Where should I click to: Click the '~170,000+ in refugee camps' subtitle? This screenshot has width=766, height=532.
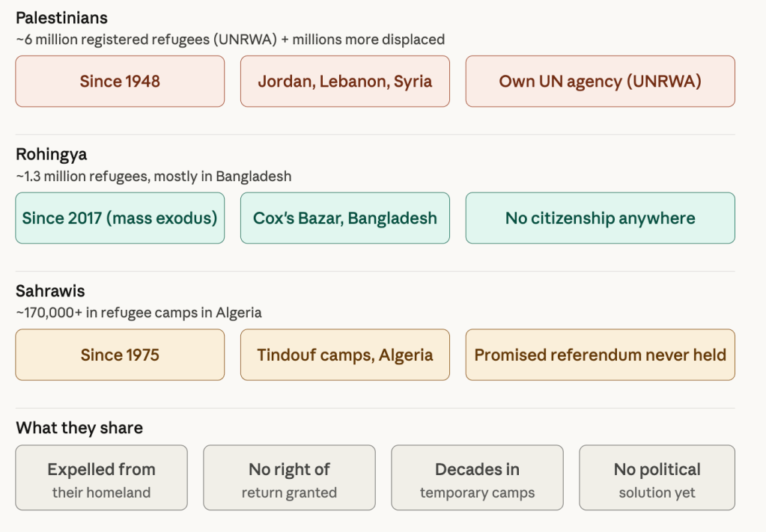coord(139,313)
